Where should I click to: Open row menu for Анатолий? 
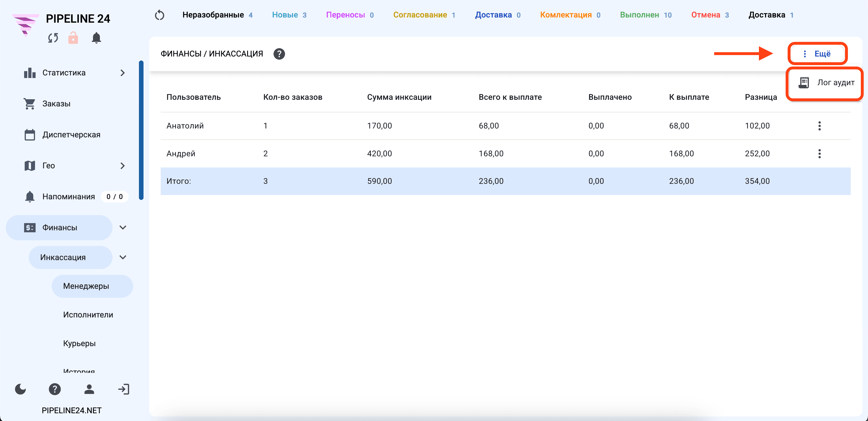tap(819, 126)
